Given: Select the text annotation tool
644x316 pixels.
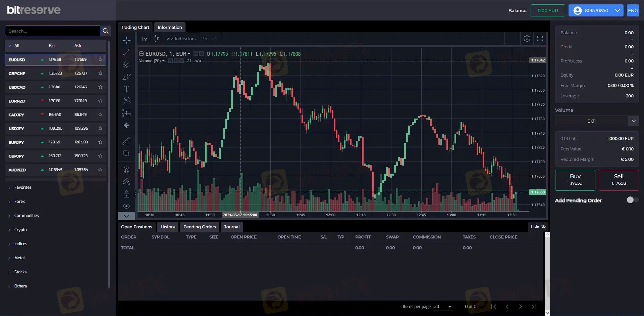Looking at the screenshot, I should [126, 89].
